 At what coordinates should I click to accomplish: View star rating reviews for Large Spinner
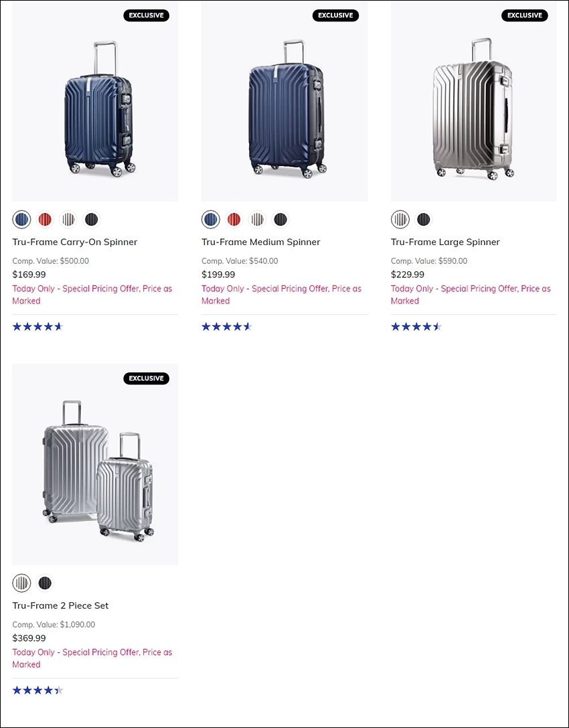pyautogui.click(x=416, y=326)
